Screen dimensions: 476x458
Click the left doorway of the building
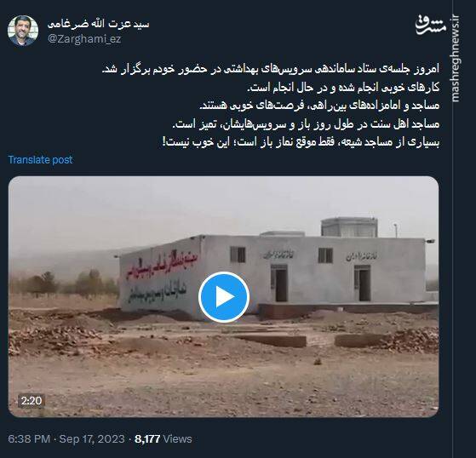279,283
